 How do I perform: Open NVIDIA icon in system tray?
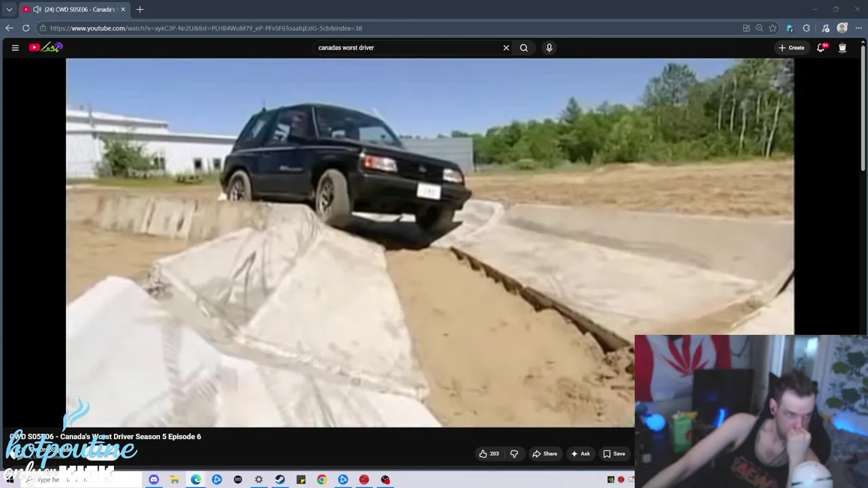tap(610, 480)
